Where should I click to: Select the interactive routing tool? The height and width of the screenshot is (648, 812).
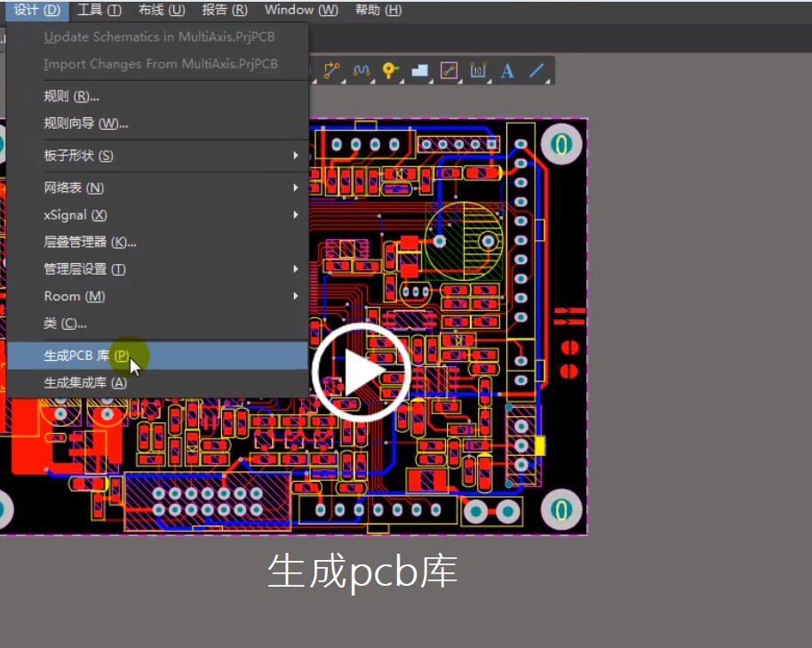tap(332, 70)
